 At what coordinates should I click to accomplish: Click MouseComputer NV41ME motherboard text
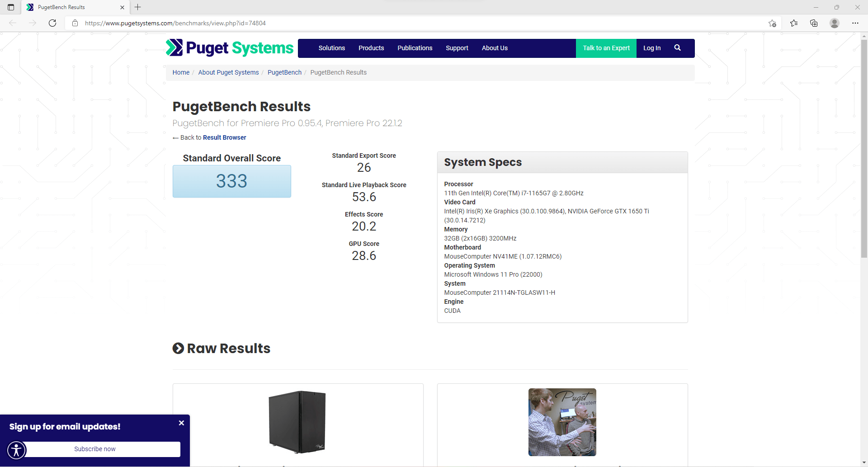point(503,256)
